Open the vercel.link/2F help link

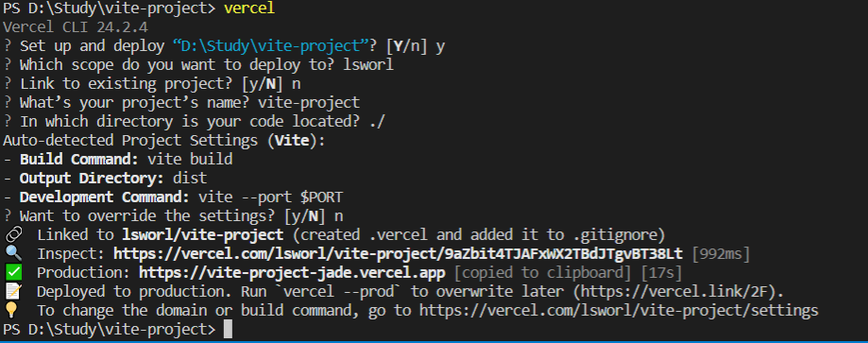pyautogui.click(x=686, y=291)
